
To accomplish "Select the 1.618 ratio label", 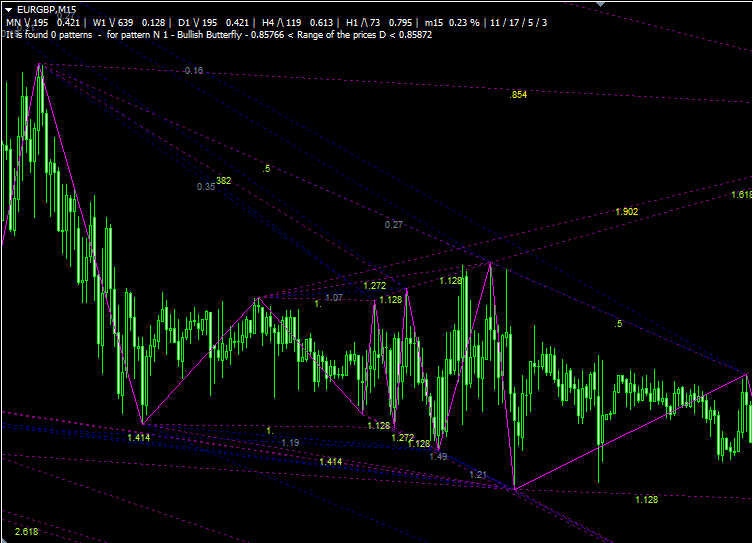I will (741, 194).
